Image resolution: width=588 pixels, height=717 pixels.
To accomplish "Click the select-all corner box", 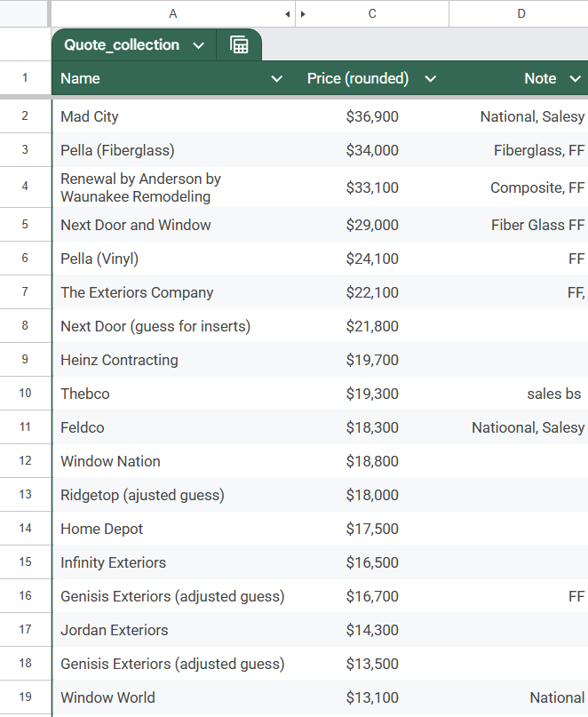I will (25, 13).
